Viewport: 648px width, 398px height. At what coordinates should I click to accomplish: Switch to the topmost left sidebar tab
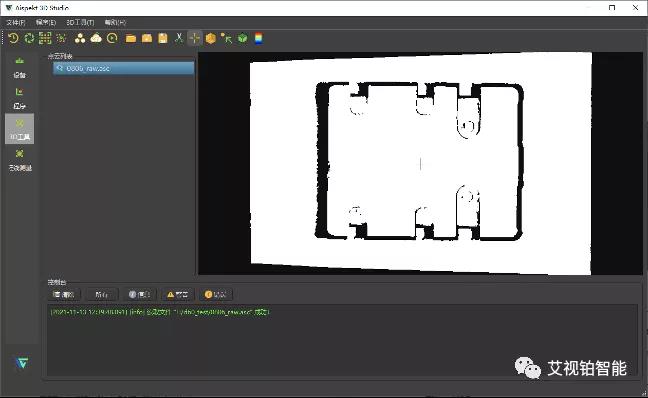click(x=19, y=67)
